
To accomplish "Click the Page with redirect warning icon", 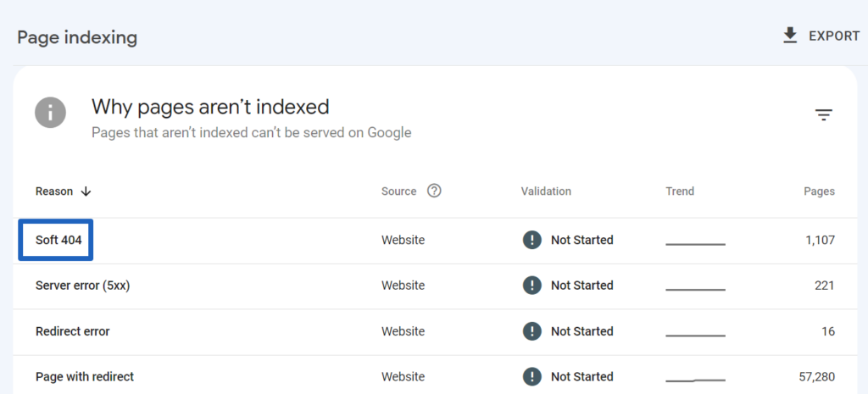I will [532, 377].
